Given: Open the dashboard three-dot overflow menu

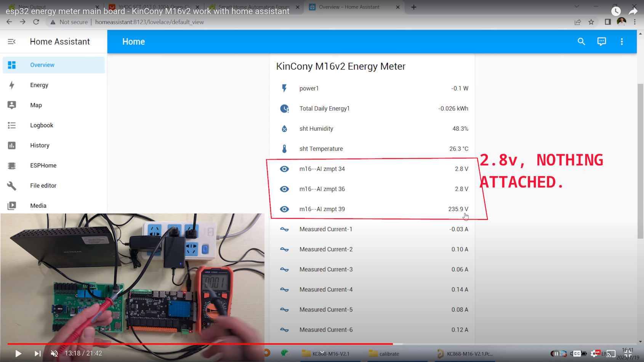Looking at the screenshot, I should (x=622, y=42).
